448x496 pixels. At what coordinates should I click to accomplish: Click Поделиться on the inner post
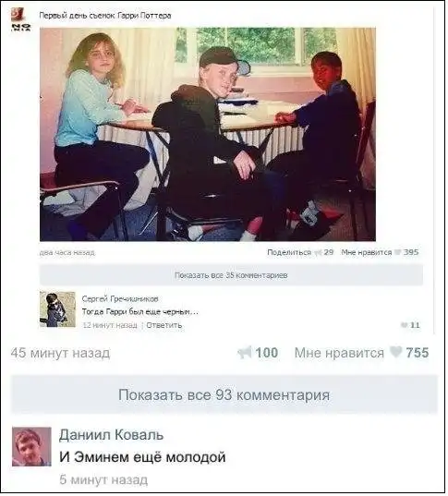pyautogui.click(x=289, y=252)
